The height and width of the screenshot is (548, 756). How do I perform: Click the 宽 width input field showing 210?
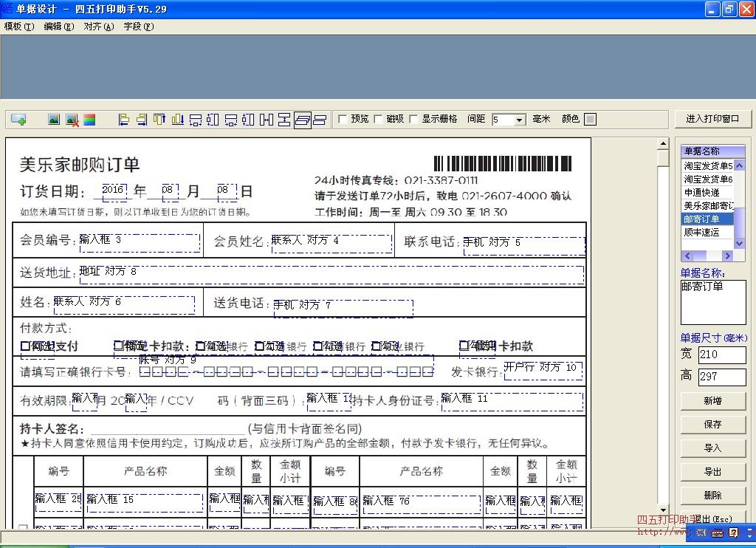(x=722, y=355)
